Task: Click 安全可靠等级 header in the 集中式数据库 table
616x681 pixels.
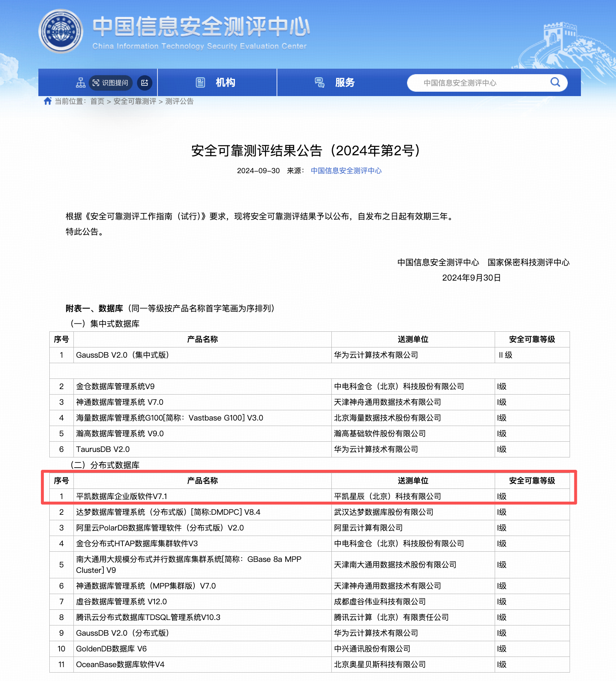Action: [532, 339]
